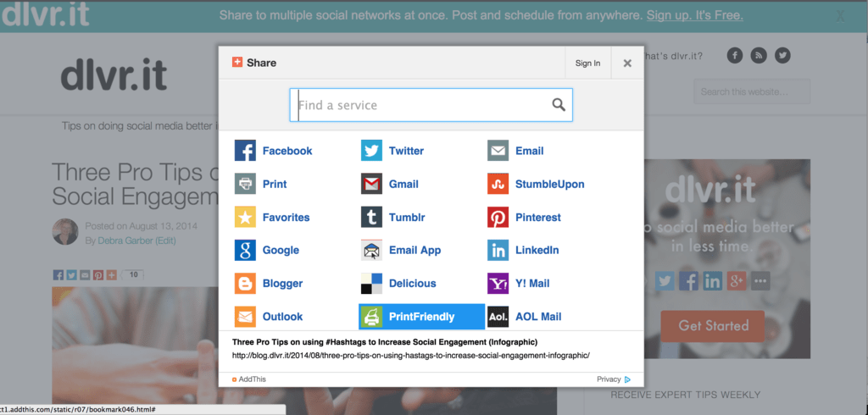The height and width of the screenshot is (415, 868).
Task: Click the Twitter icon in the page header
Action: (782, 55)
